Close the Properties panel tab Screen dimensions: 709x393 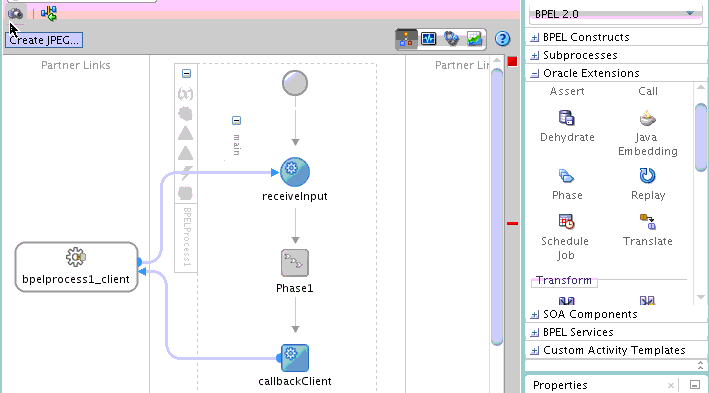click(671, 386)
